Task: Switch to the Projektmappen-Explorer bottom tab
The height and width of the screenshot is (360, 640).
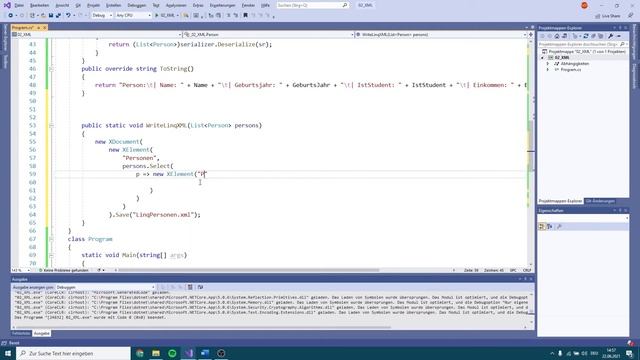Action: tap(560, 201)
